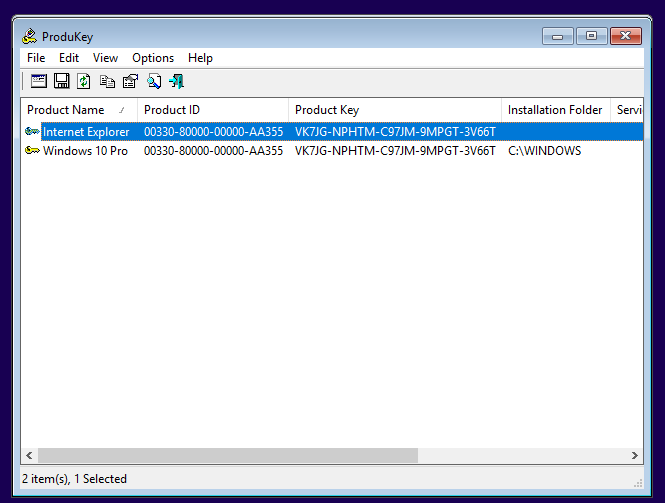Open the View menu
This screenshot has width=665, height=503.
(105, 58)
